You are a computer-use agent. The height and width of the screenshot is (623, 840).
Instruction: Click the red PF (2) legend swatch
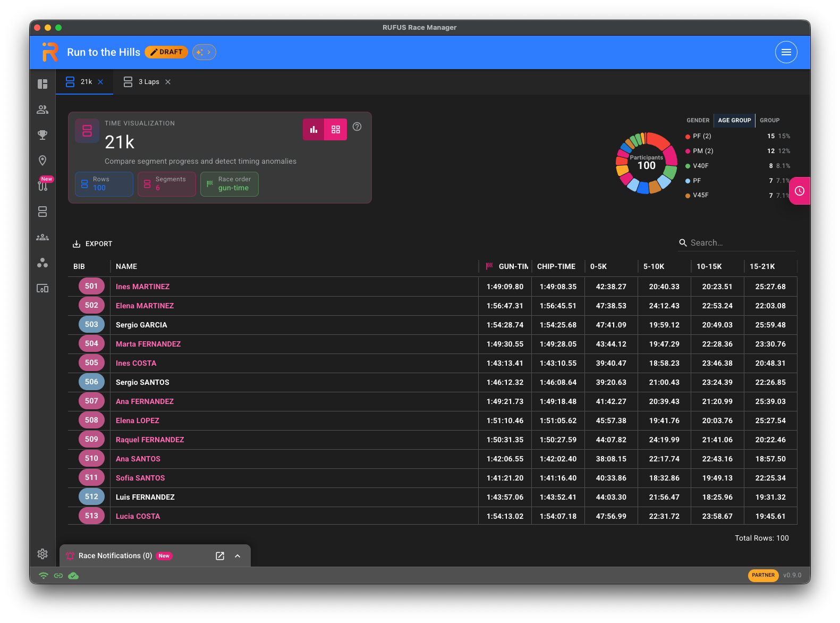(x=688, y=137)
